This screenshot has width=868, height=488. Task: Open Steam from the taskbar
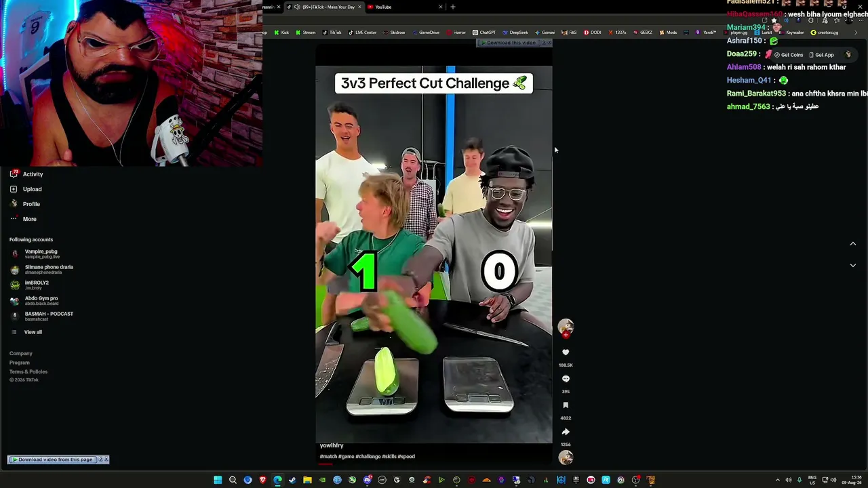click(292, 481)
